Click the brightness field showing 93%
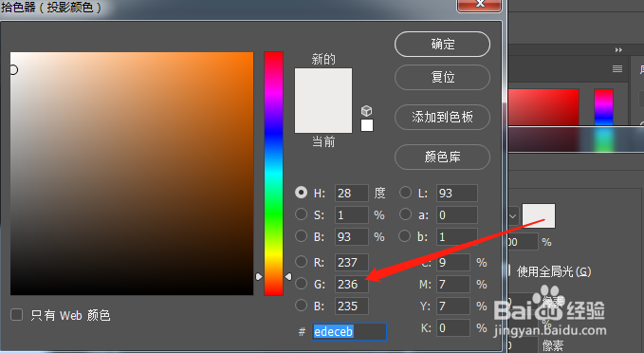The width and height of the screenshot is (644, 353). (x=352, y=236)
